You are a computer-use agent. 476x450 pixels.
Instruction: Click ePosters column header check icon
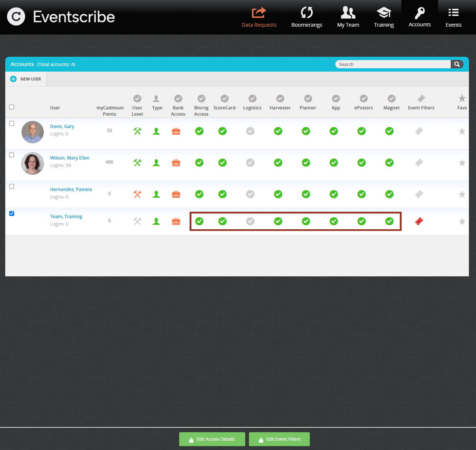pyautogui.click(x=364, y=98)
